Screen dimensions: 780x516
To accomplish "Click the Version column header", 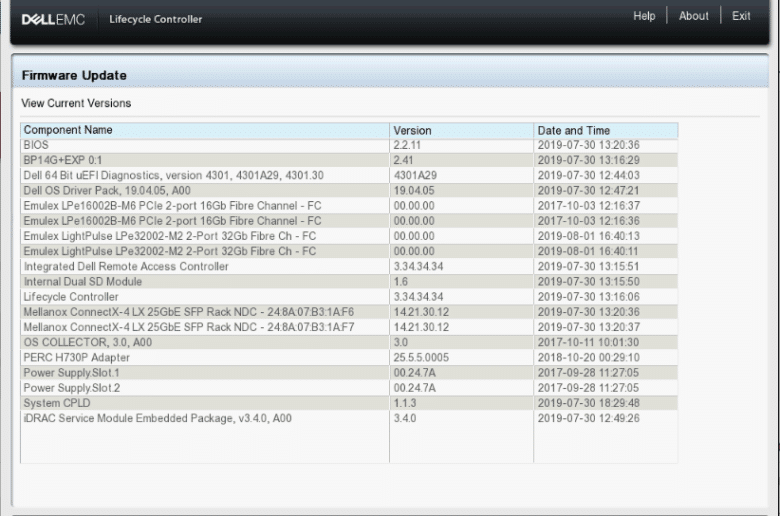I will (x=462, y=130).
